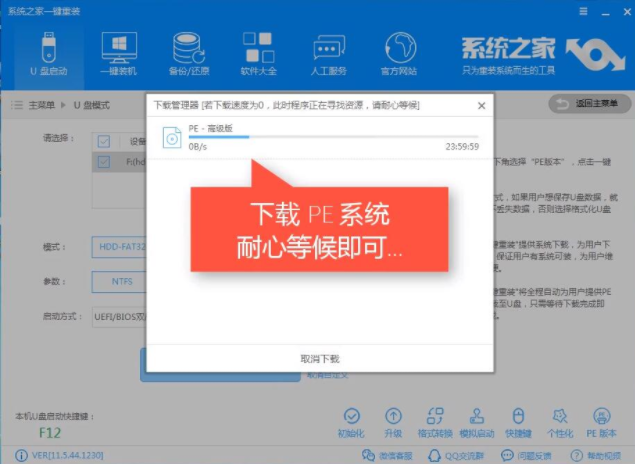635x464 pixels.
Task: Click the F12 hotkey text
Action: click(x=50, y=433)
